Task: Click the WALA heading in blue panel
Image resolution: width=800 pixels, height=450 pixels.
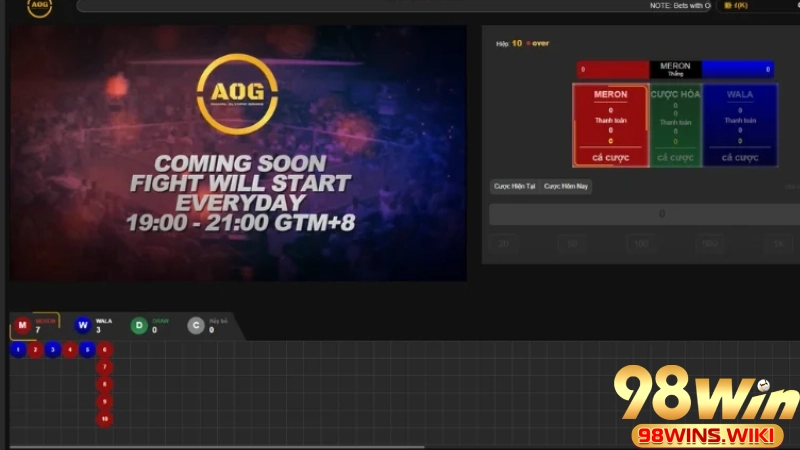Action: 740,94
